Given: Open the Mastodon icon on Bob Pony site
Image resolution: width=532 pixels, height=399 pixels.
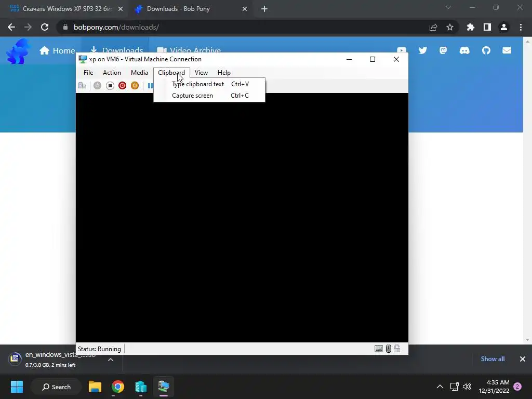Looking at the screenshot, I should click(x=443, y=50).
